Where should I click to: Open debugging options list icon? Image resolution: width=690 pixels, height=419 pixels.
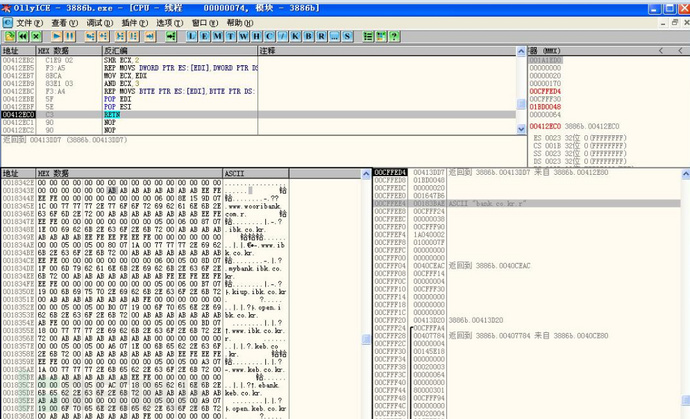368,37
